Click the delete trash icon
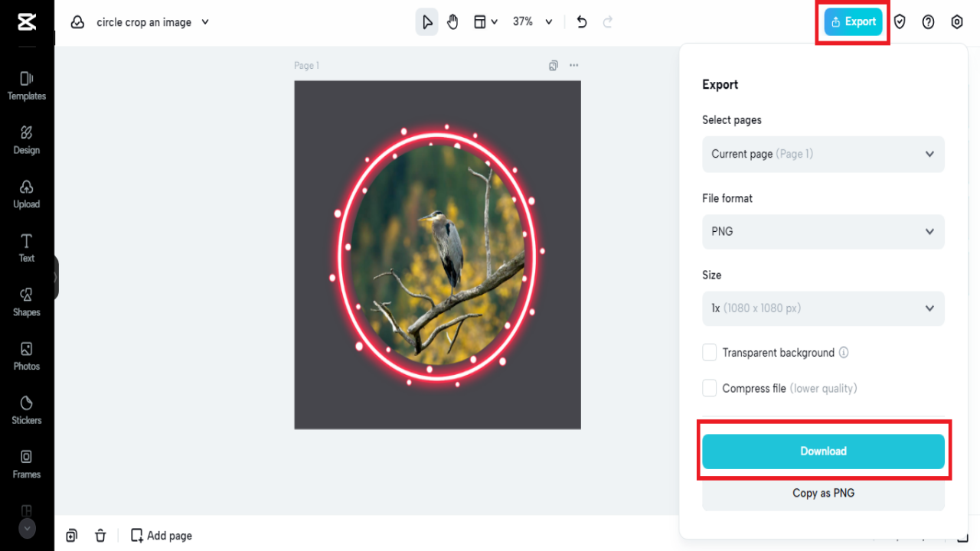This screenshot has width=980, height=551. click(x=100, y=536)
